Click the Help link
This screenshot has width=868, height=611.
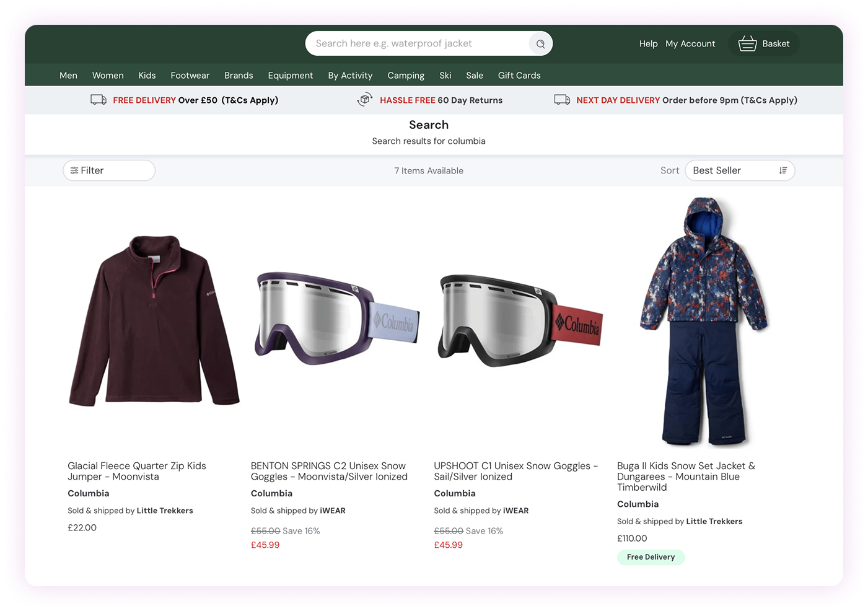click(649, 44)
